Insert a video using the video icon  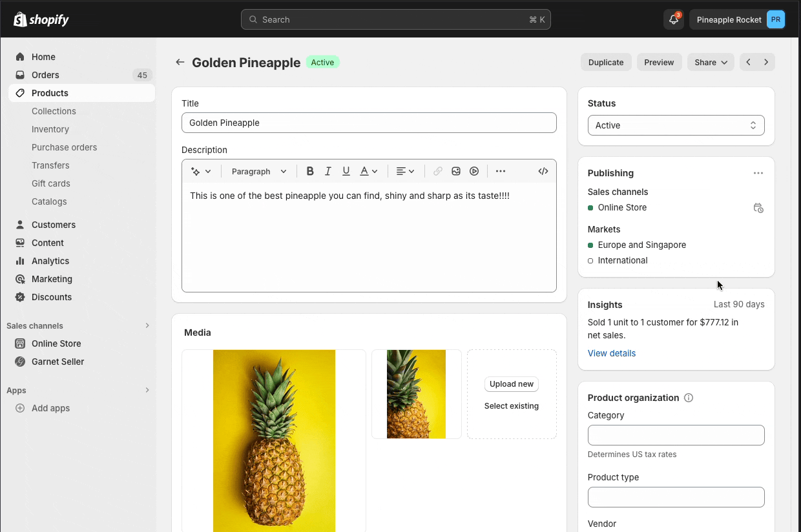pos(474,170)
